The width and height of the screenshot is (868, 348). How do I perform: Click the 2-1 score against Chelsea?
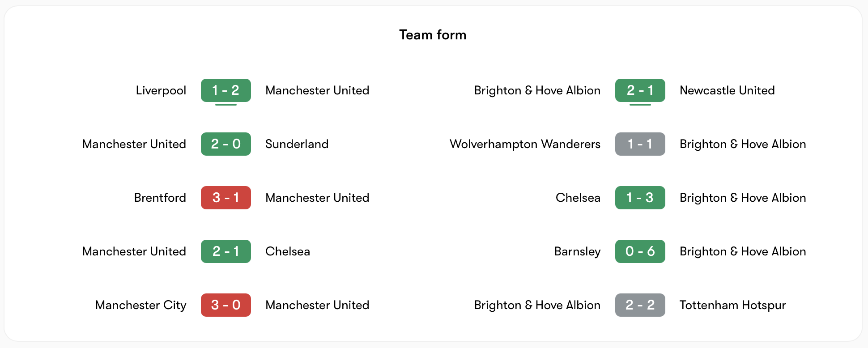click(x=226, y=251)
